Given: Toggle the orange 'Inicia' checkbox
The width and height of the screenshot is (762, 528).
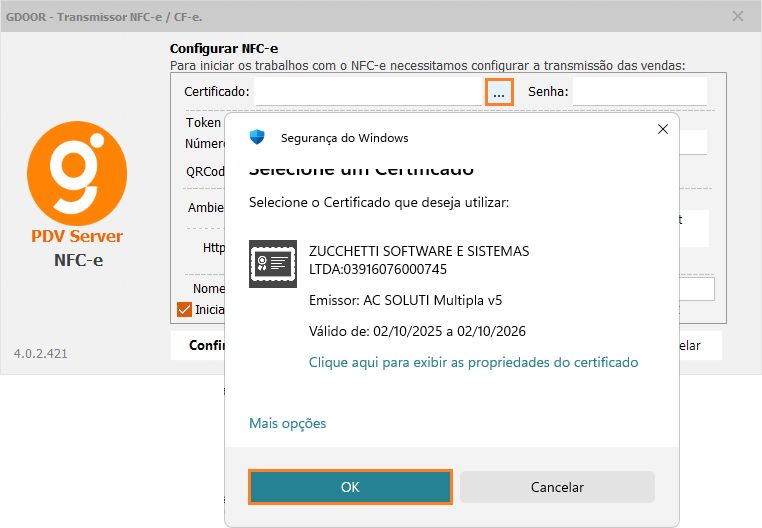Looking at the screenshot, I should pos(184,309).
